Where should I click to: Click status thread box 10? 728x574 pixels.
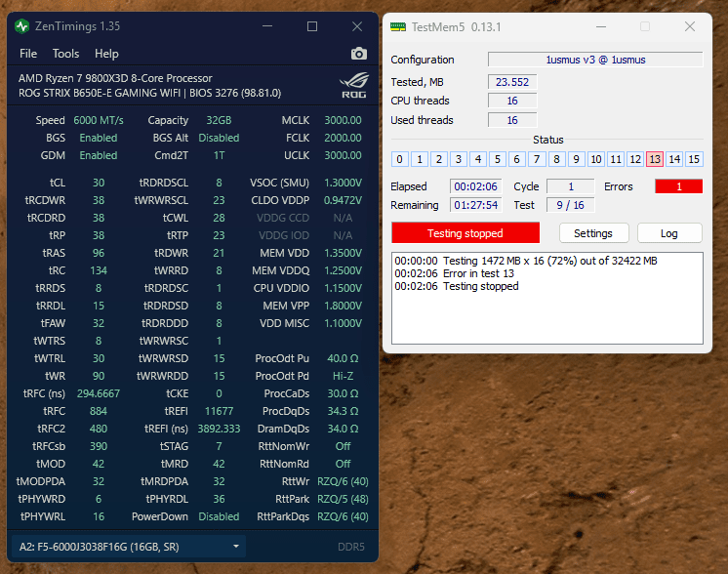tap(595, 159)
